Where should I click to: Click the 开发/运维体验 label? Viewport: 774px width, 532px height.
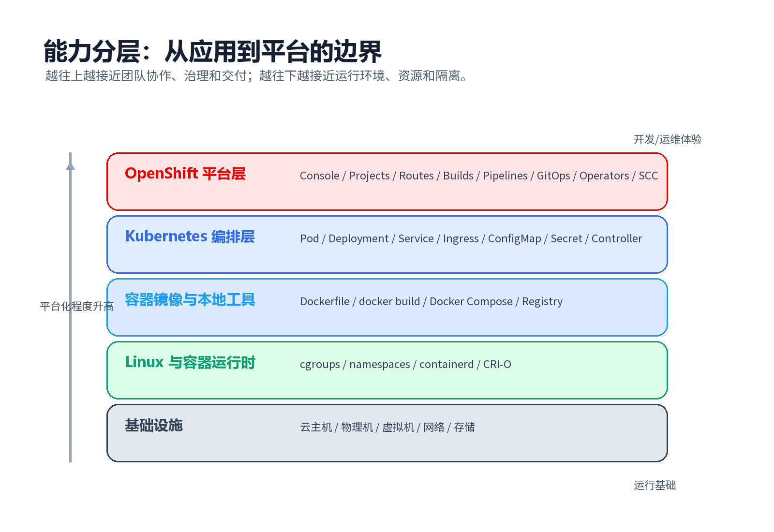(x=668, y=139)
